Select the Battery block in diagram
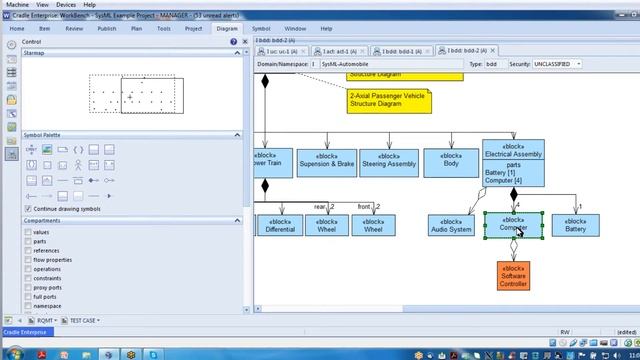This screenshot has height=360, width=640. pos(576,225)
